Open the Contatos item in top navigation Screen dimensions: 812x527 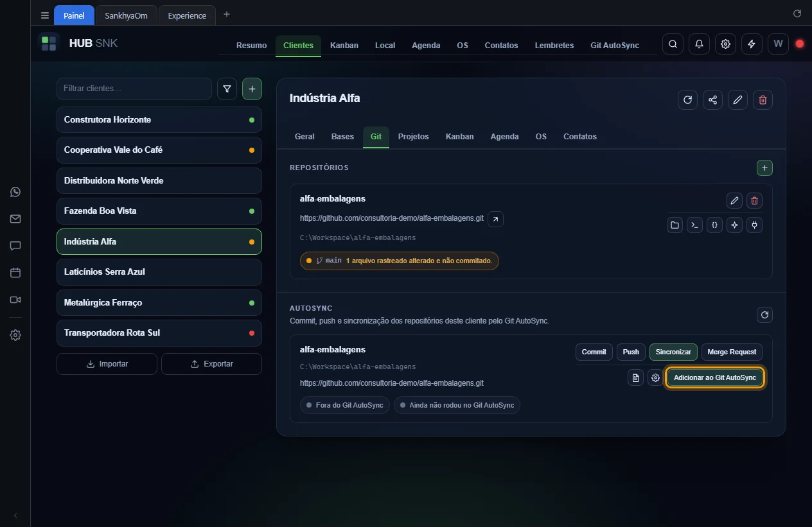click(x=501, y=46)
